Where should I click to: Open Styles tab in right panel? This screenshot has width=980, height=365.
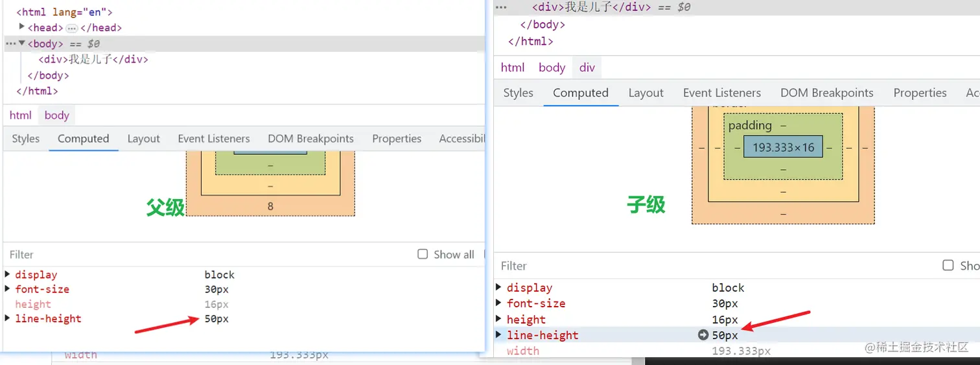click(x=519, y=93)
